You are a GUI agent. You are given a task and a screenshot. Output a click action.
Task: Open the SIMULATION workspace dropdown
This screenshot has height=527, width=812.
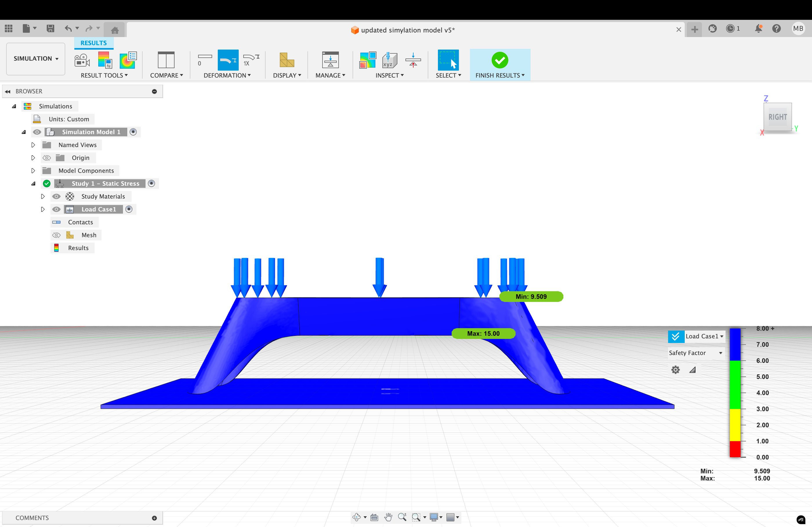pyautogui.click(x=36, y=59)
